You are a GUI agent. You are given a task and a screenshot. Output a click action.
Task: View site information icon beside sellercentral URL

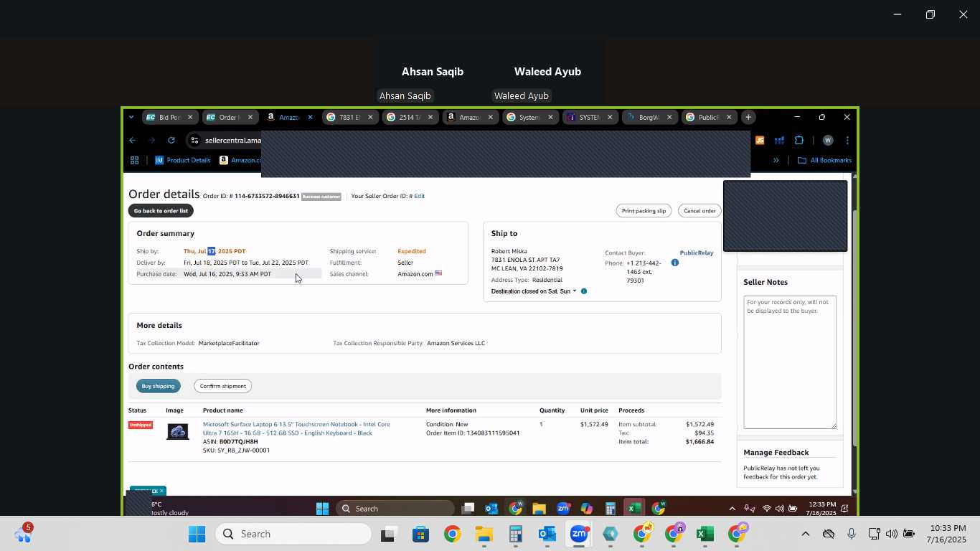[x=194, y=141]
